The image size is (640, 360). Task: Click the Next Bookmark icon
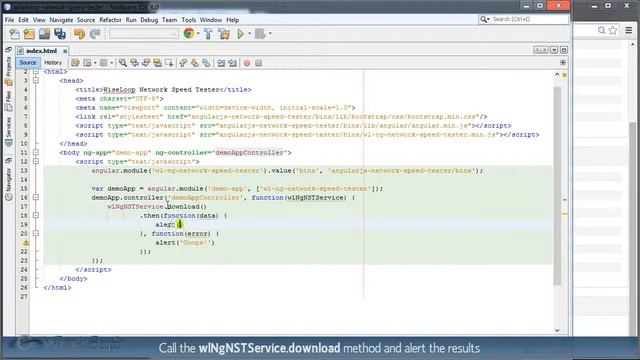195,63
